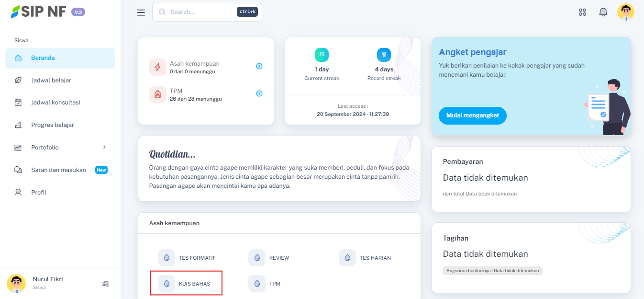This screenshot has height=299, width=644.
Task: Open Progres belajar page
Action: click(52, 125)
